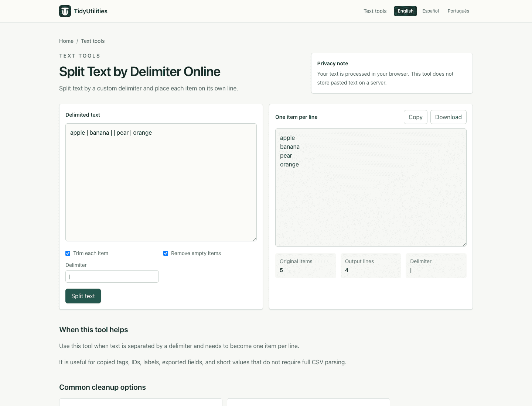Go to Home breadcrumb link
Viewport: 532px width, 406px height.
tap(66, 41)
